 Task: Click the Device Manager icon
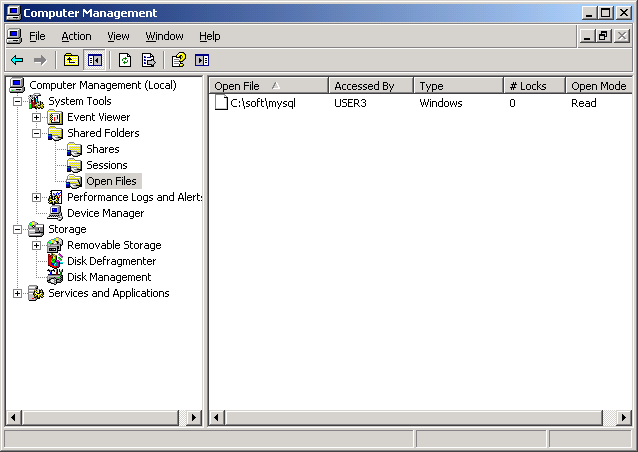click(55, 213)
